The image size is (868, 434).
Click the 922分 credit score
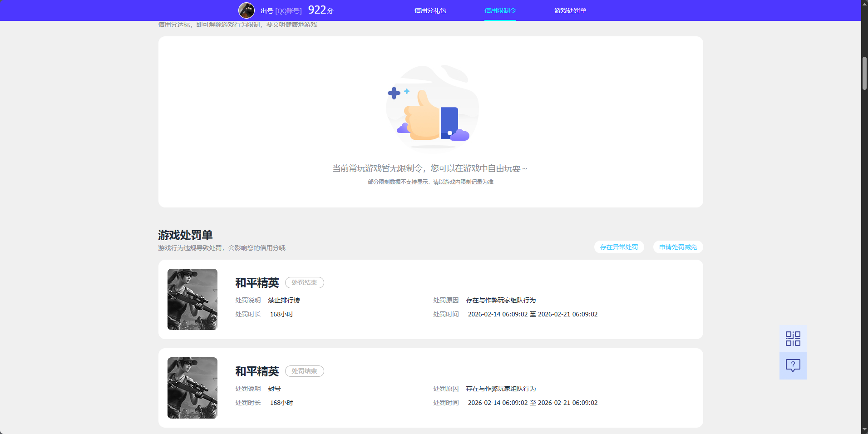[x=321, y=10]
